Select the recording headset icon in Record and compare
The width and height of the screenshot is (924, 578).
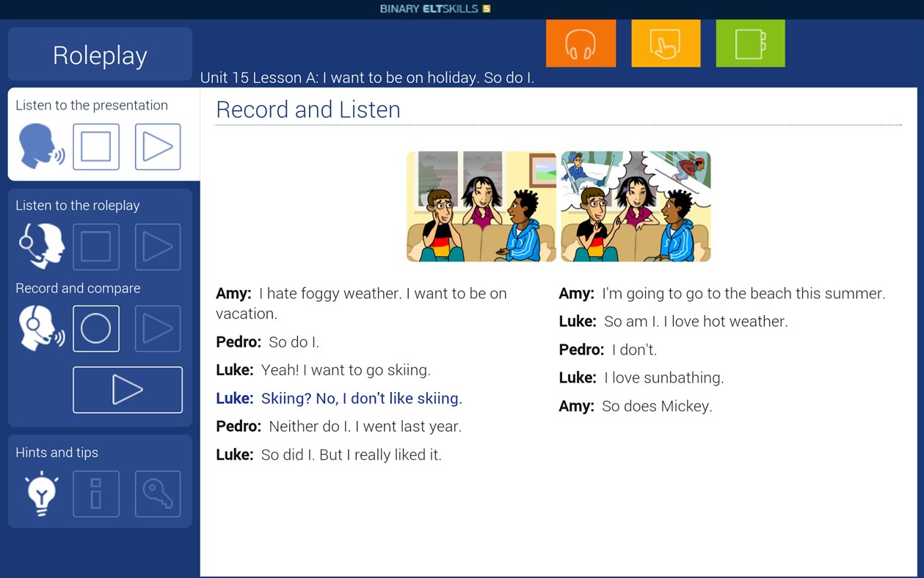tap(40, 328)
